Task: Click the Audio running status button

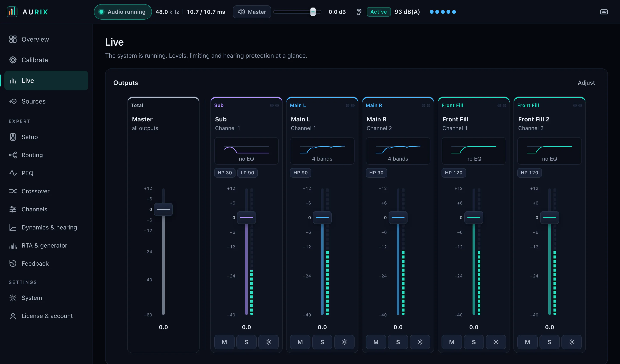Action: point(123,12)
